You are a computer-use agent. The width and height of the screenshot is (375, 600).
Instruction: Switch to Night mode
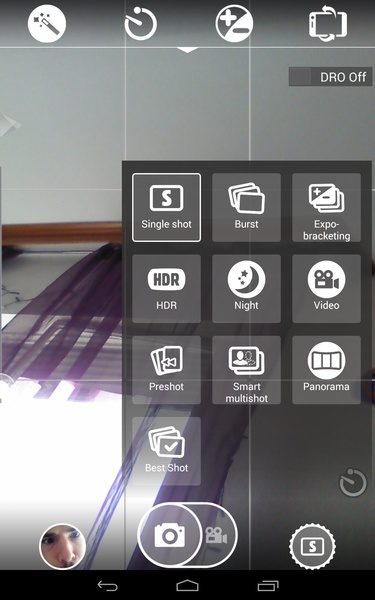click(x=246, y=289)
